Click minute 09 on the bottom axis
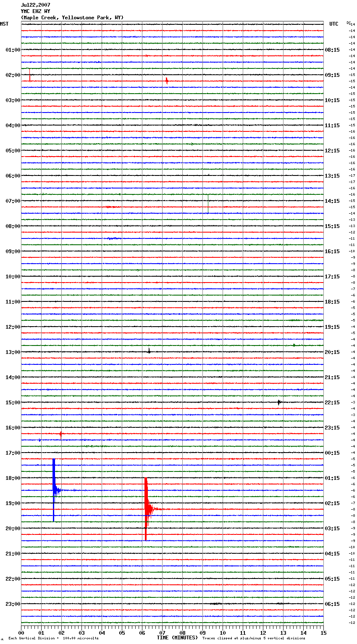This screenshot has height=644, width=357. tap(202, 633)
